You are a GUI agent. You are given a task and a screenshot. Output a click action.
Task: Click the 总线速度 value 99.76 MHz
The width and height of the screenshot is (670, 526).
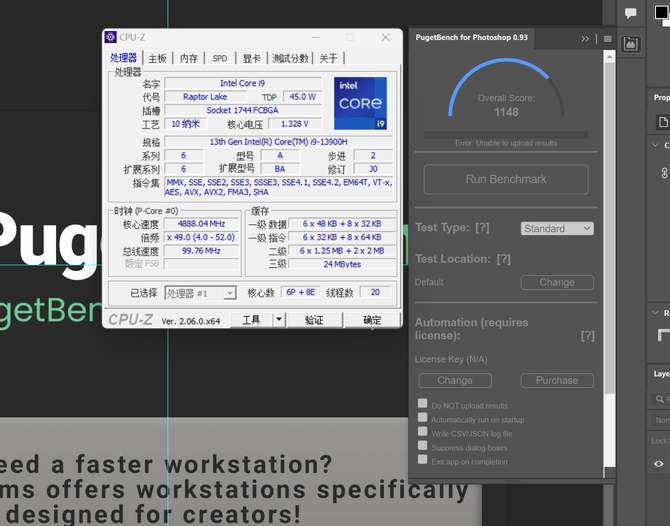pos(201,251)
